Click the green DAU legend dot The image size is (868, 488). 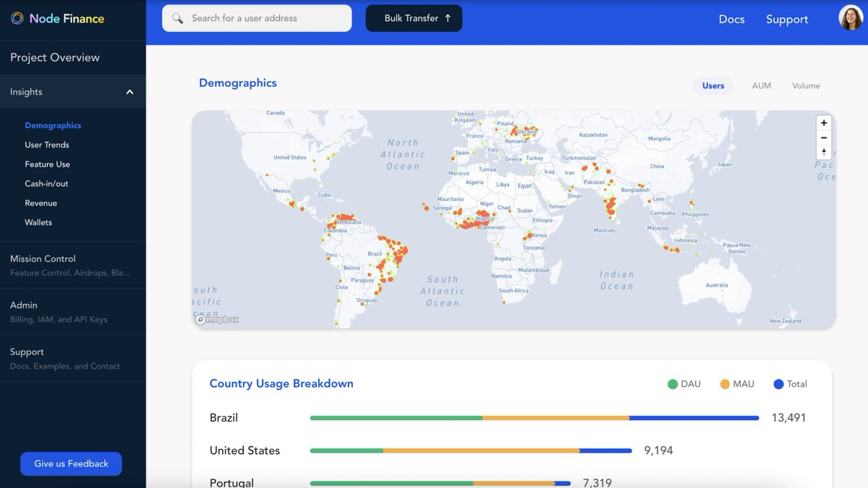click(673, 384)
